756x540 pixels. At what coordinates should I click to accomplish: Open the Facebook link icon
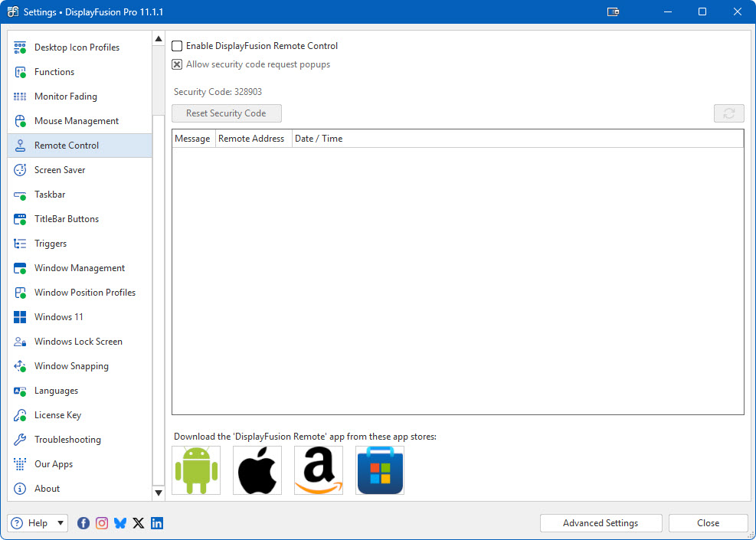click(83, 523)
